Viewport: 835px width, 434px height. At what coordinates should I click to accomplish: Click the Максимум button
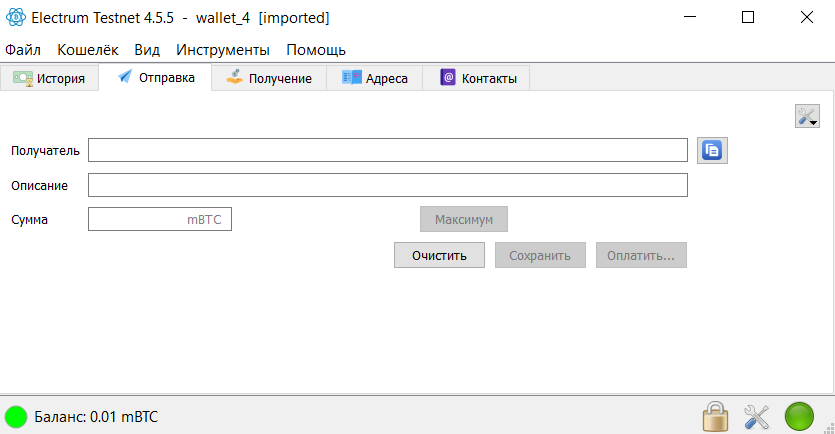[x=464, y=219]
